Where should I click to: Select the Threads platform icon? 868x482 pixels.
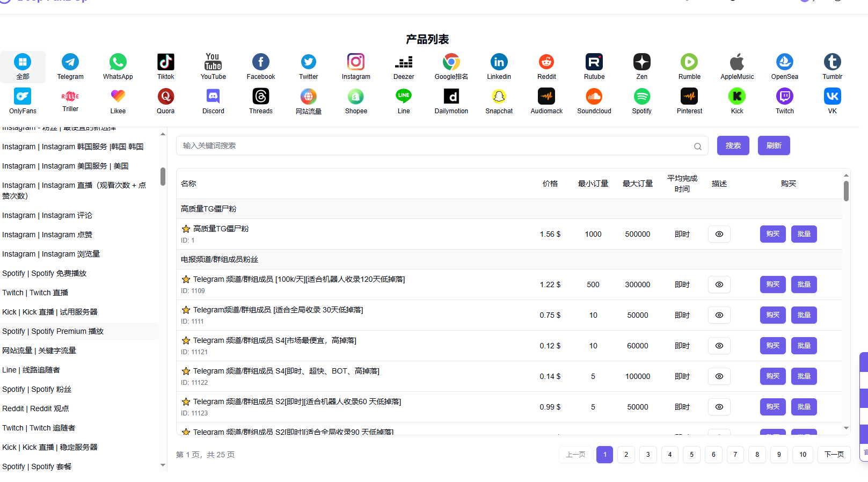[x=261, y=96]
